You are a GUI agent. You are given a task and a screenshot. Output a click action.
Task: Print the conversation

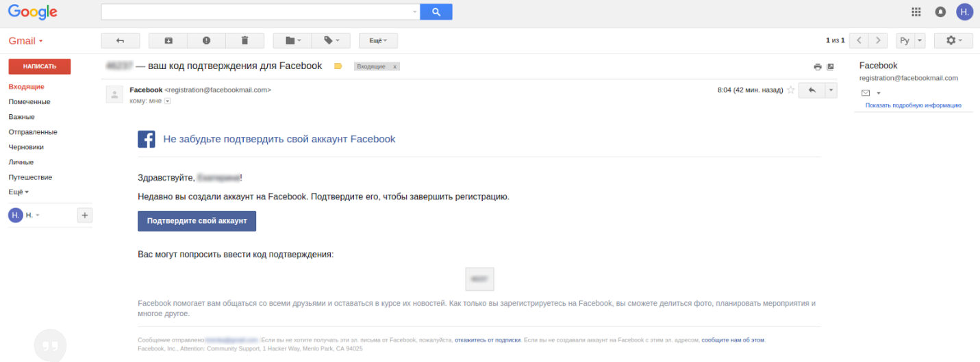(817, 67)
